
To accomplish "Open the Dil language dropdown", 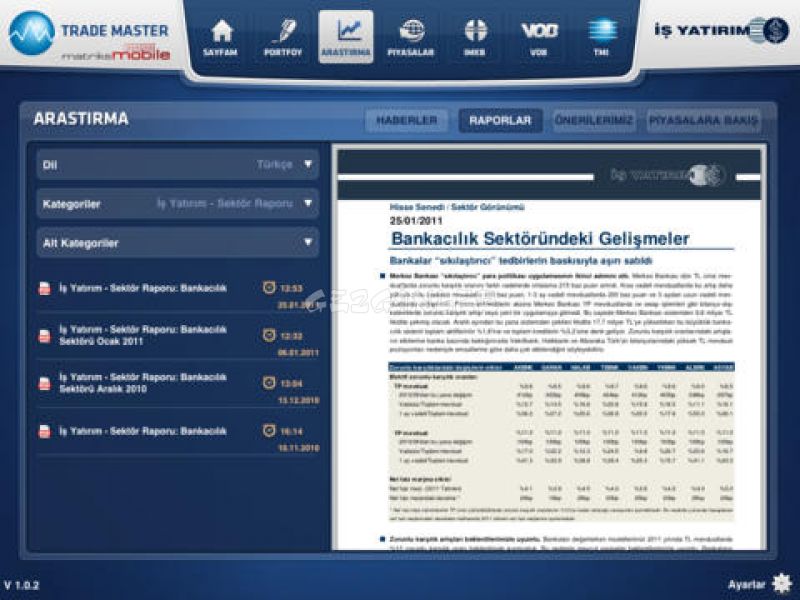I will 178,164.
